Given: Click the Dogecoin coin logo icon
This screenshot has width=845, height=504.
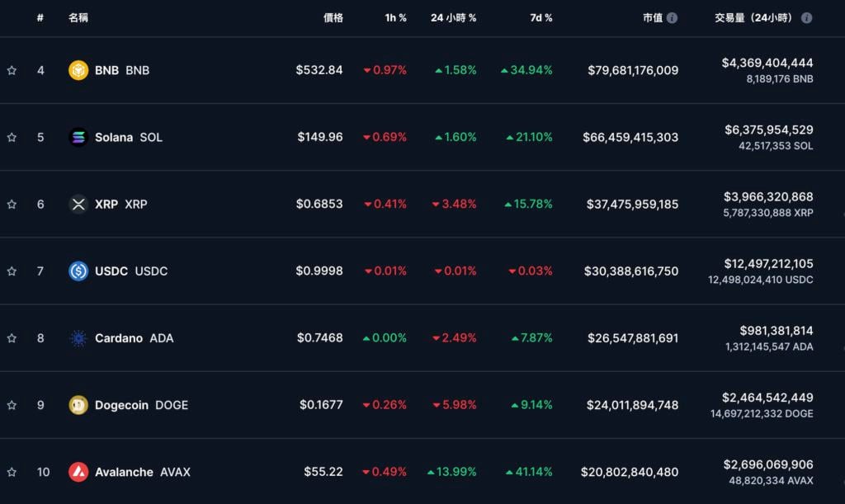Looking at the screenshot, I should click(78, 405).
